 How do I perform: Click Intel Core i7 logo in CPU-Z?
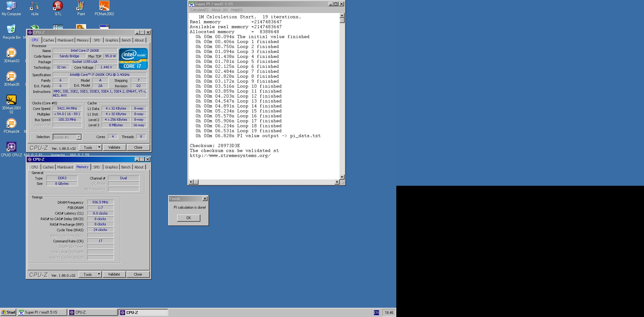(x=133, y=59)
